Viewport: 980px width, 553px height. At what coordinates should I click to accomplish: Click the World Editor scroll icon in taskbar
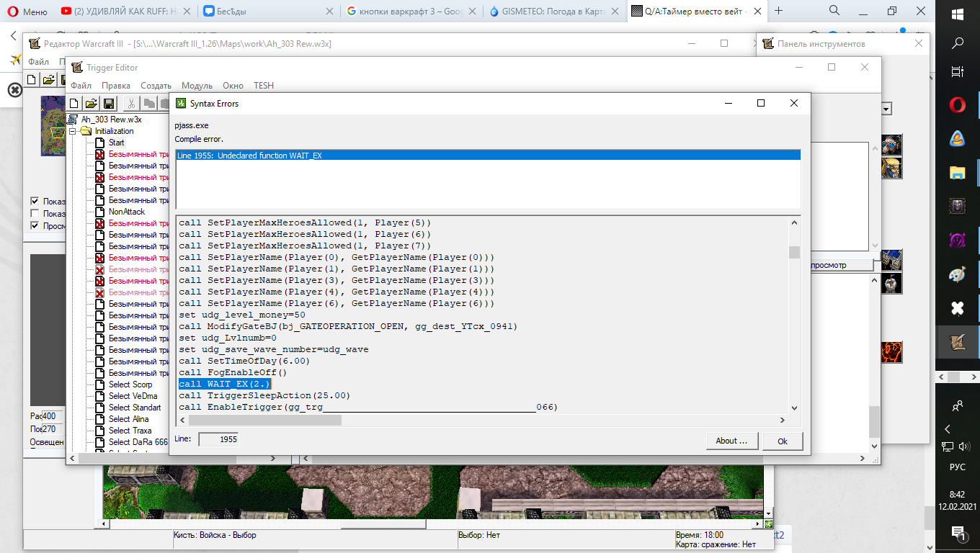[x=957, y=343]
